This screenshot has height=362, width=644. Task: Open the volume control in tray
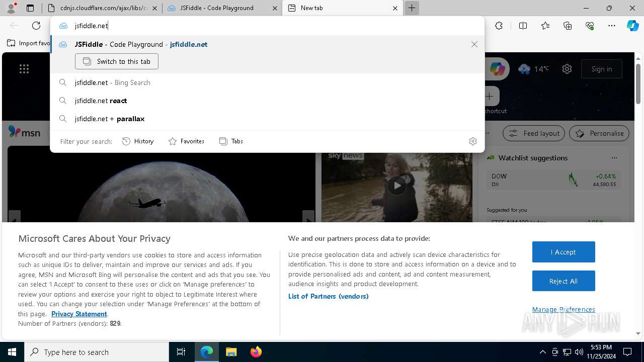[579, 352]
